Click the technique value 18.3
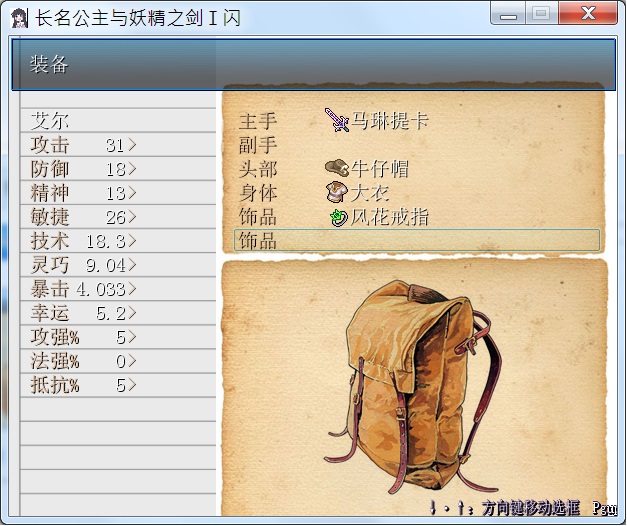Screen dimensions: 627x526 click(106, 242)
